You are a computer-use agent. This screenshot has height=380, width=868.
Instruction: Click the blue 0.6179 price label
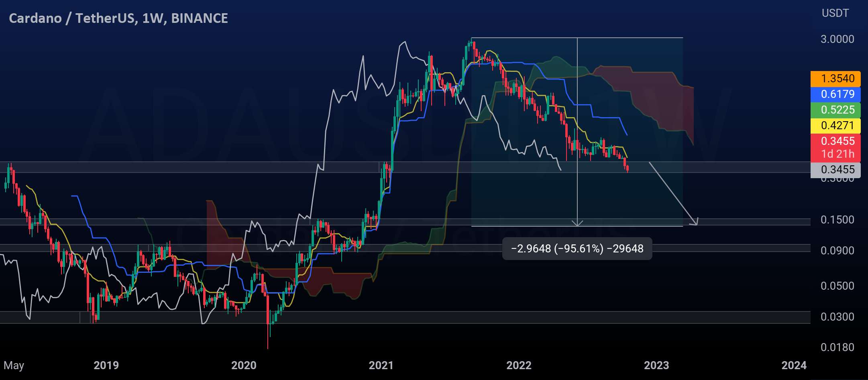(x=835, y=94)
